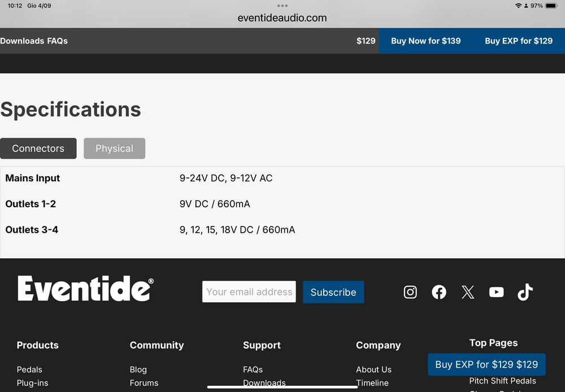The image size is (565, 392).
Task: Click the $129 price in header bar
Action: [366, 41]
